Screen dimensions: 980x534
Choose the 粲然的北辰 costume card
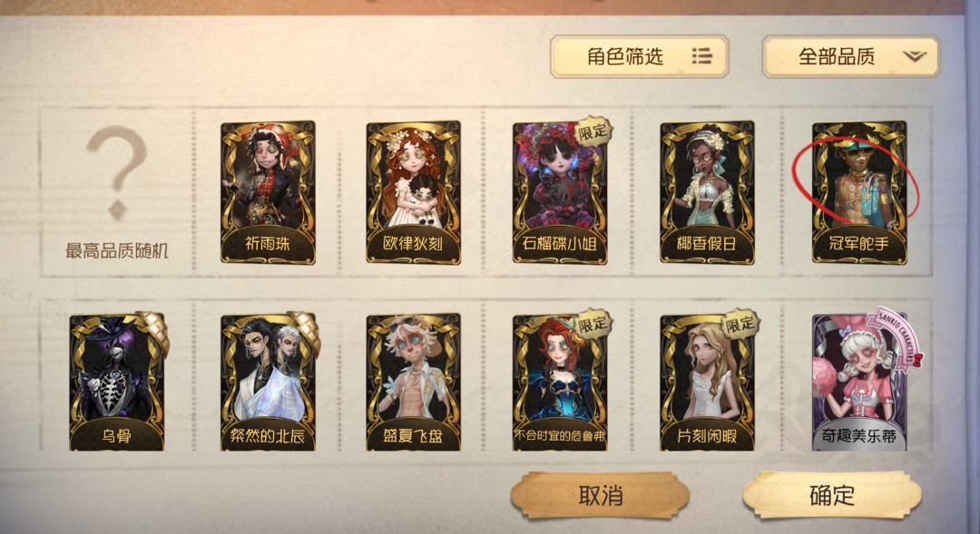(x=268, y=383)
